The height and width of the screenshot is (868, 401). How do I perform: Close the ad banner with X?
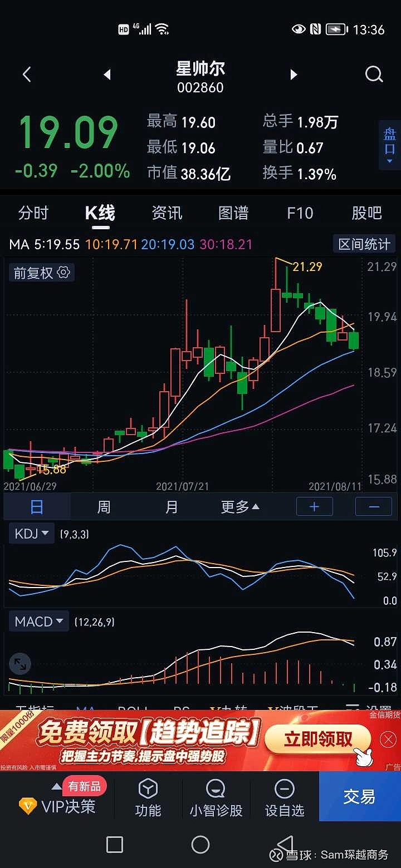(x=388, y=739)
